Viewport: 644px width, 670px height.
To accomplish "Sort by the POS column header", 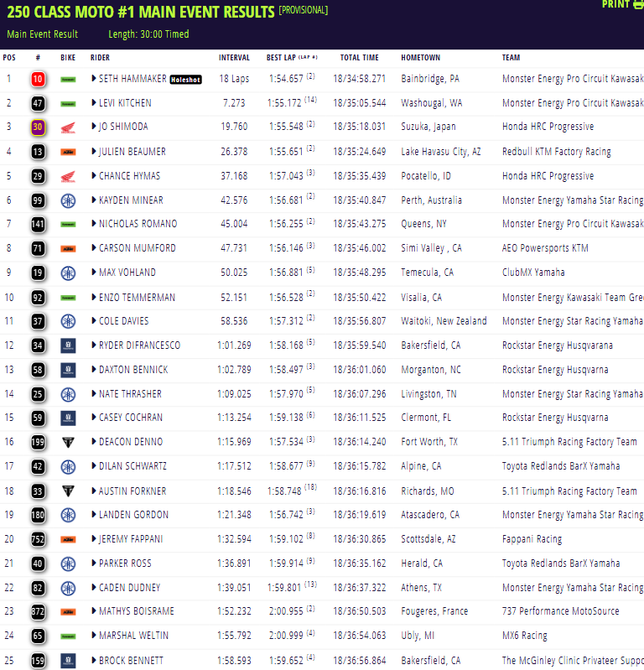I will 9,58.
